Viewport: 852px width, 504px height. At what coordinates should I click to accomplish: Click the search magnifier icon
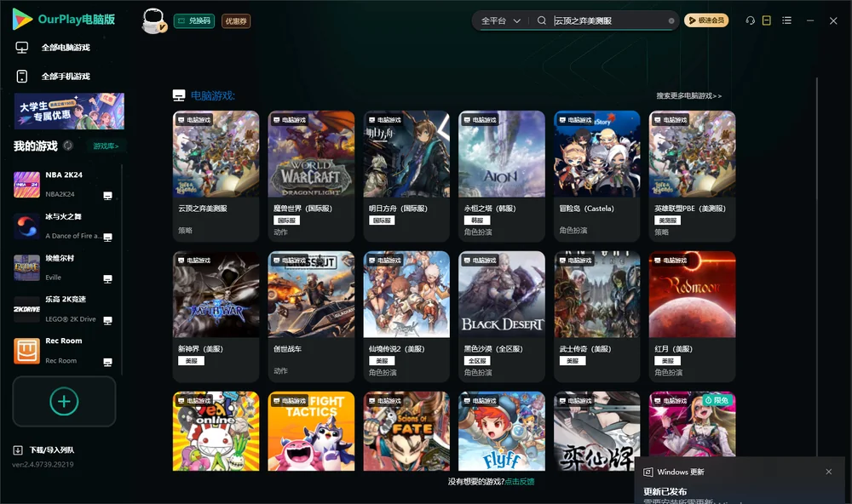(x=542, y=20)
